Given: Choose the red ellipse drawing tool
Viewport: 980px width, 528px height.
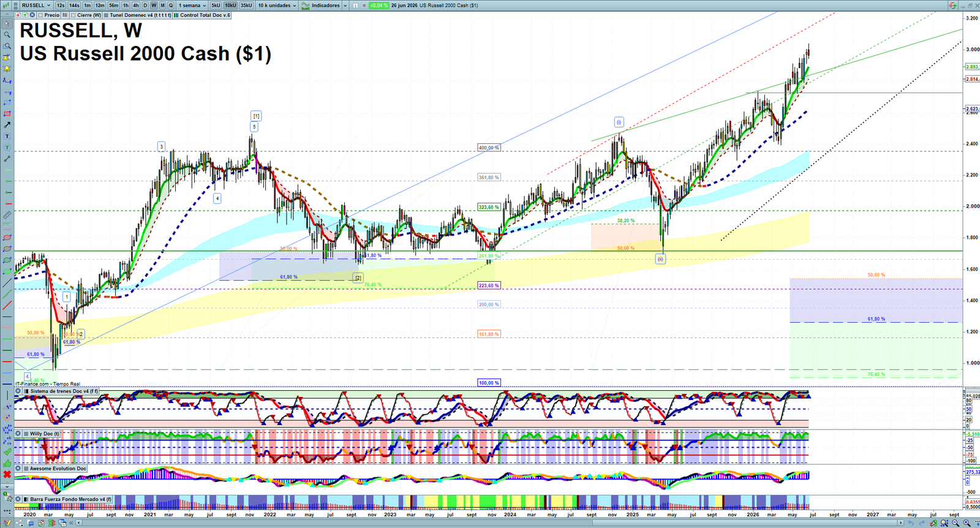Looking at the screenshot, I should (7, 238).
